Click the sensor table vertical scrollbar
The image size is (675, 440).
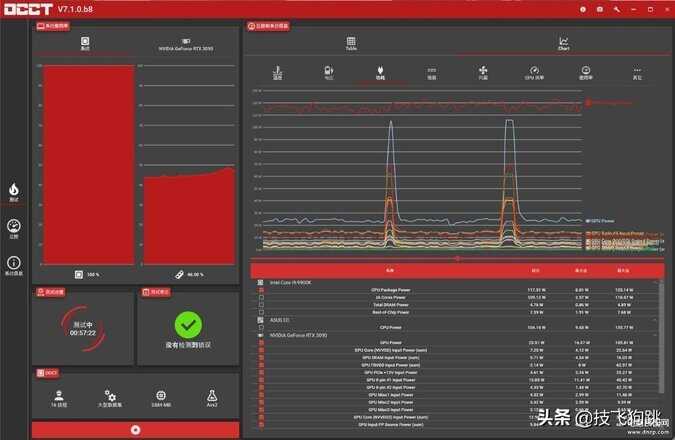662,336
